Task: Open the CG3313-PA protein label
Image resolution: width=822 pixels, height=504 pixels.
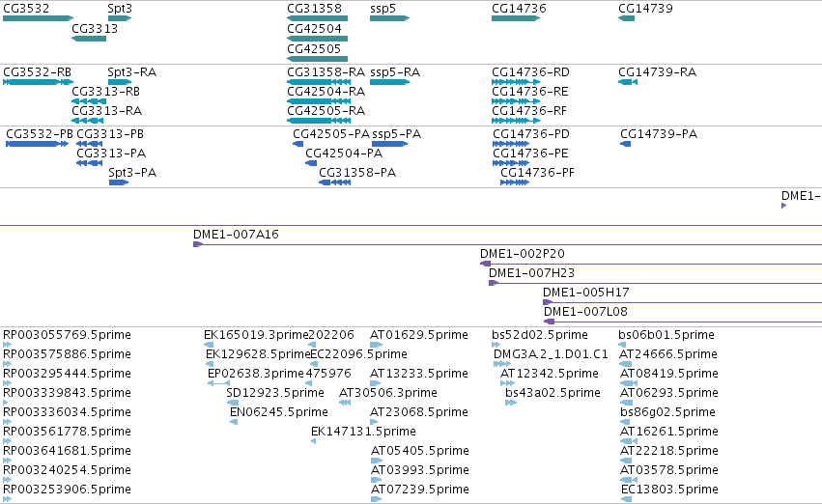Action: point(111,154)
